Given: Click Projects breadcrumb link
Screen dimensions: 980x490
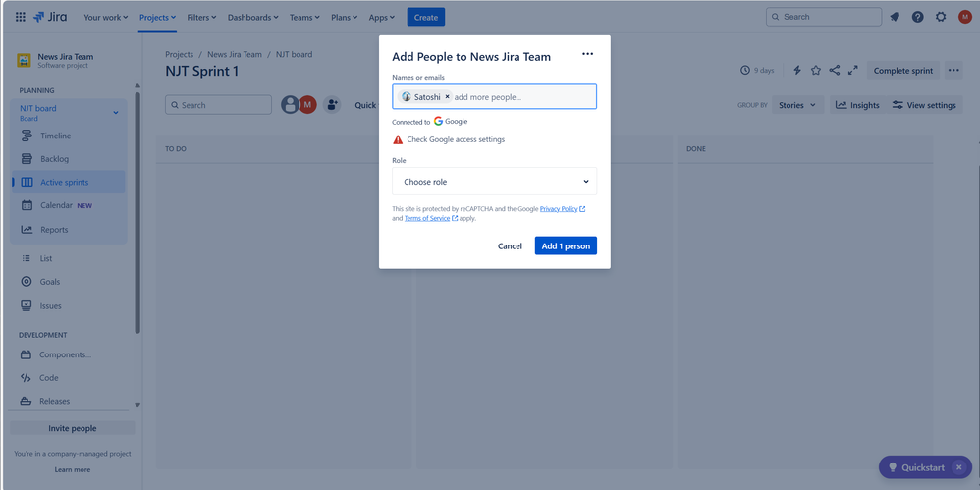Looking at the screenshot, I should pos(180,54).
